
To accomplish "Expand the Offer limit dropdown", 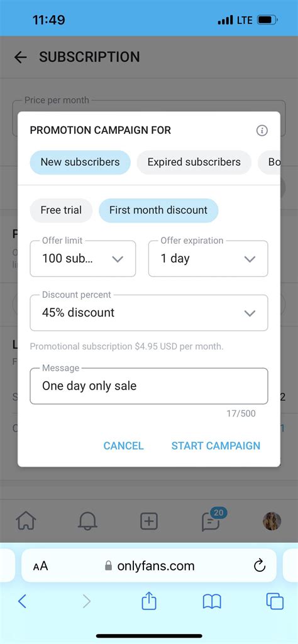I will pos(82,258).
